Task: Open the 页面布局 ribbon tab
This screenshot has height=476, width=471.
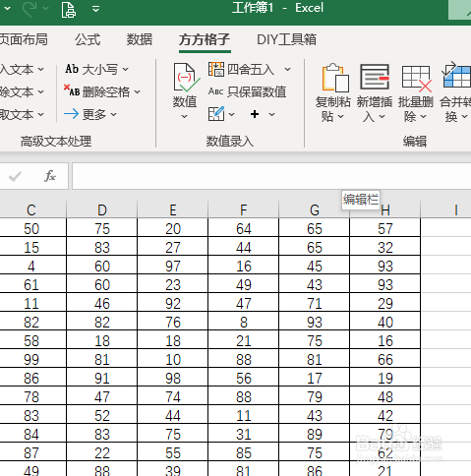Action: (x=24, y=39)
